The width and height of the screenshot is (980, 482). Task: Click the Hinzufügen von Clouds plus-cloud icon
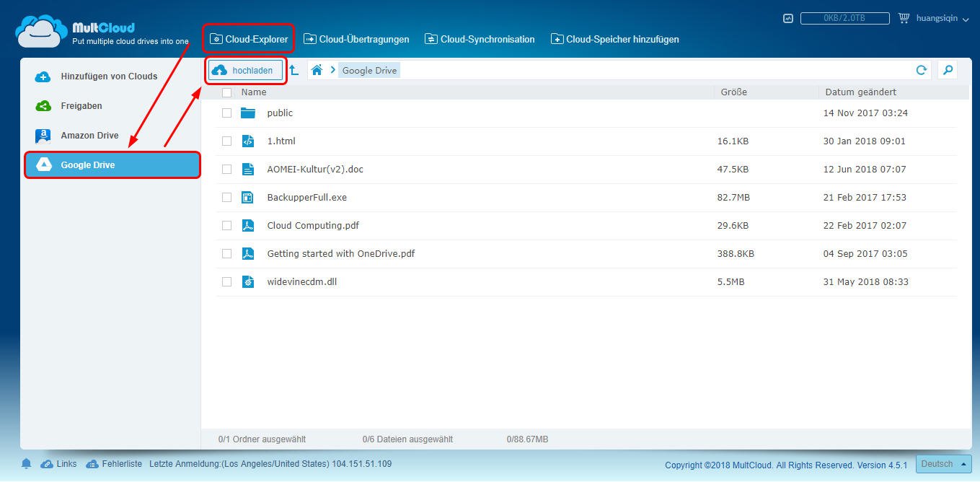click(43, 76)
